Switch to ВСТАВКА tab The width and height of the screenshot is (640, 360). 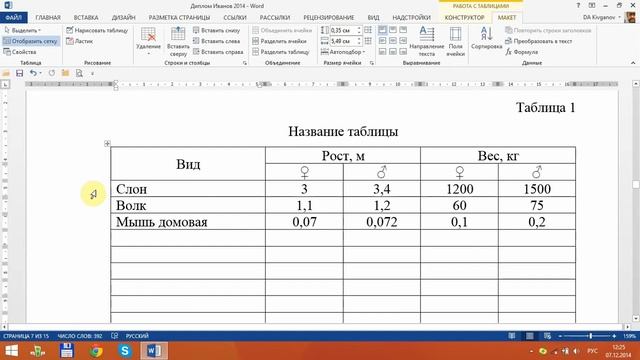(86, 18)
